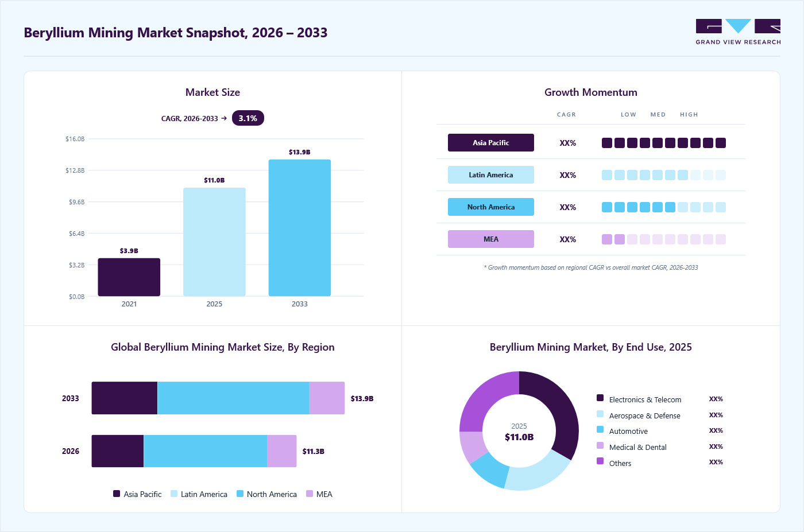Click the Grand View Research logo
The height and width of the screenshot is (532, 804).
[738, 32]
